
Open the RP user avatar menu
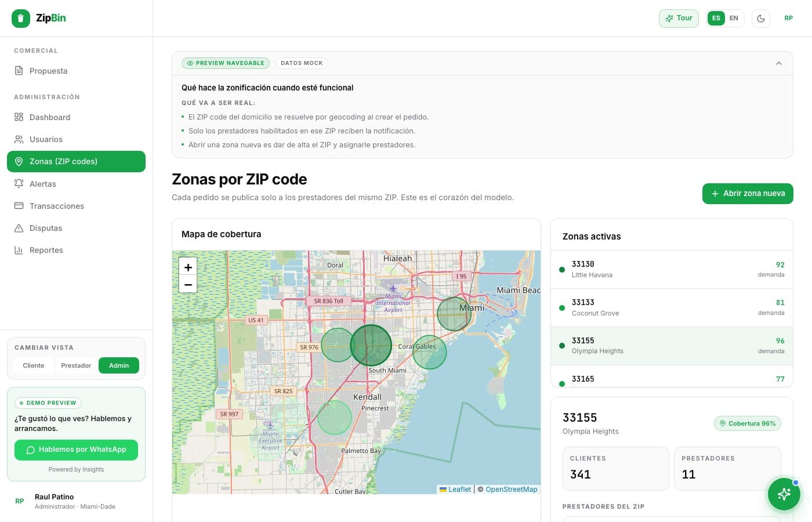(x=788, y=18)
